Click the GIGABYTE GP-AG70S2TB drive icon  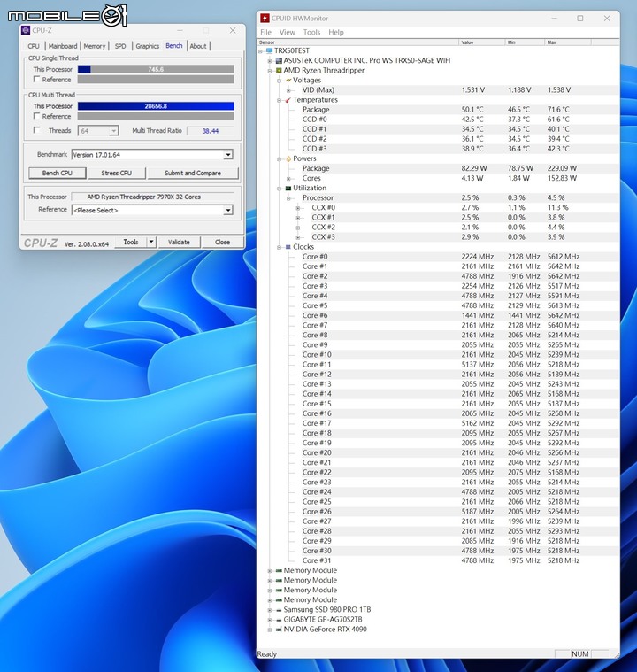279,620
